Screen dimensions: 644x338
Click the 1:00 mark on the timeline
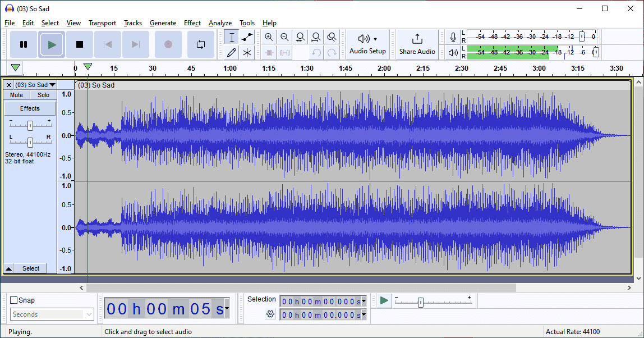[230, 68]
